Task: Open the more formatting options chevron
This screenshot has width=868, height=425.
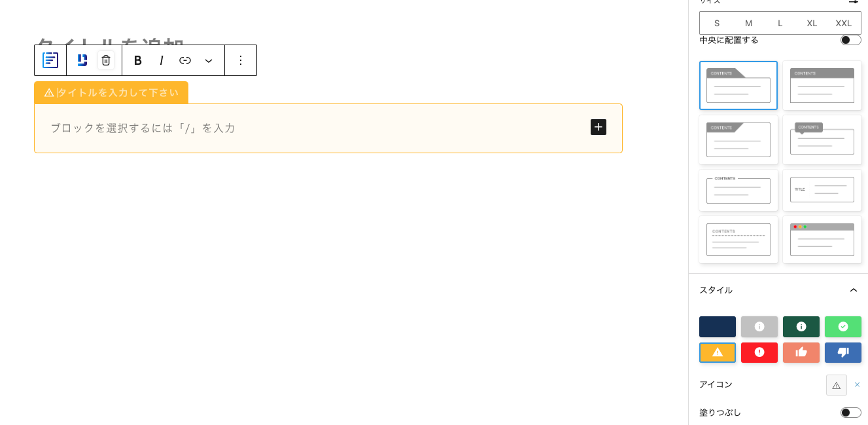Action: [209, 60]
